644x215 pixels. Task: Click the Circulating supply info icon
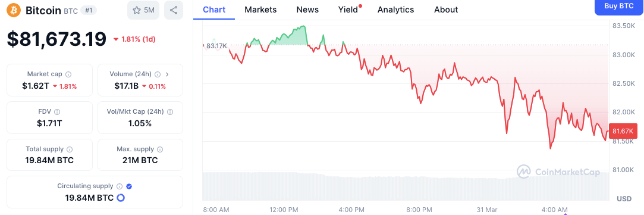(120, 186)
